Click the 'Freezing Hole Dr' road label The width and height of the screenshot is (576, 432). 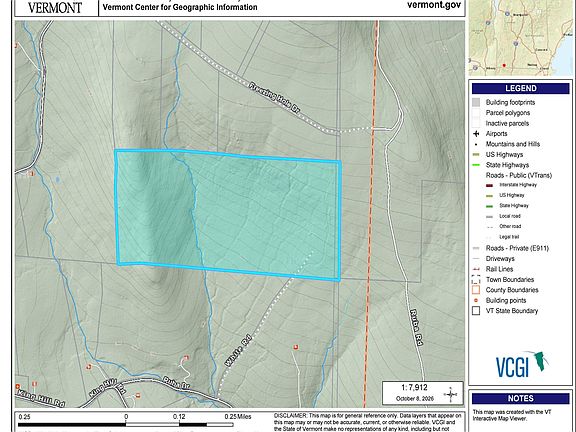[274, 98]
